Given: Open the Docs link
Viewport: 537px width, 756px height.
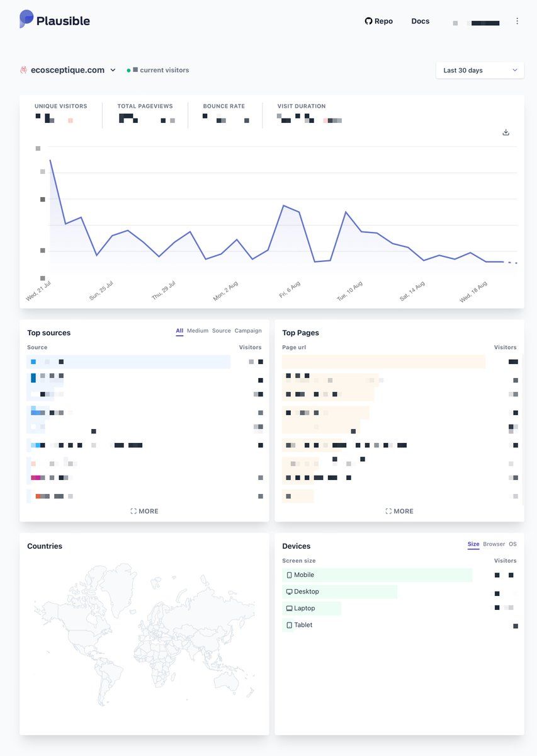Looking at the screenshot, I should point(421,21).
